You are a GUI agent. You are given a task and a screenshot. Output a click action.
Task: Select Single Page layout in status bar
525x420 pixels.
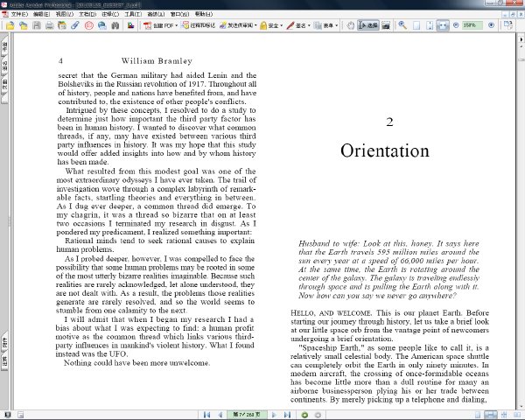(478, 415)
